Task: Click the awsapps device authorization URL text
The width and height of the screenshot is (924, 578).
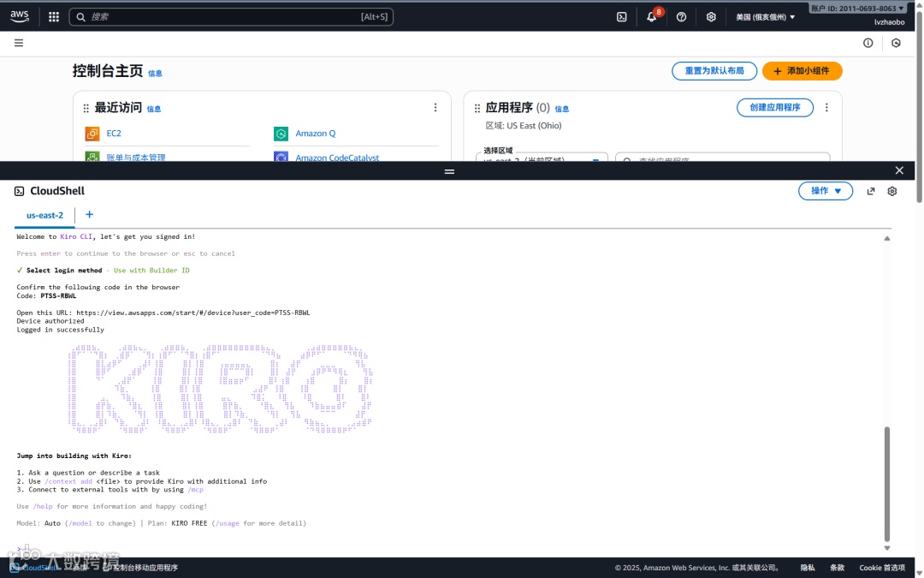Action: [192, 313]
